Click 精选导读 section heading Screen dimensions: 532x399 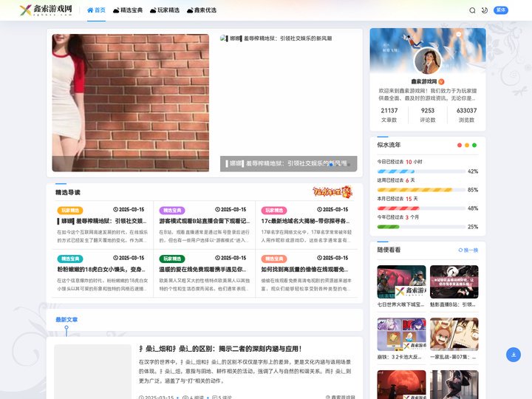[68, 192]
